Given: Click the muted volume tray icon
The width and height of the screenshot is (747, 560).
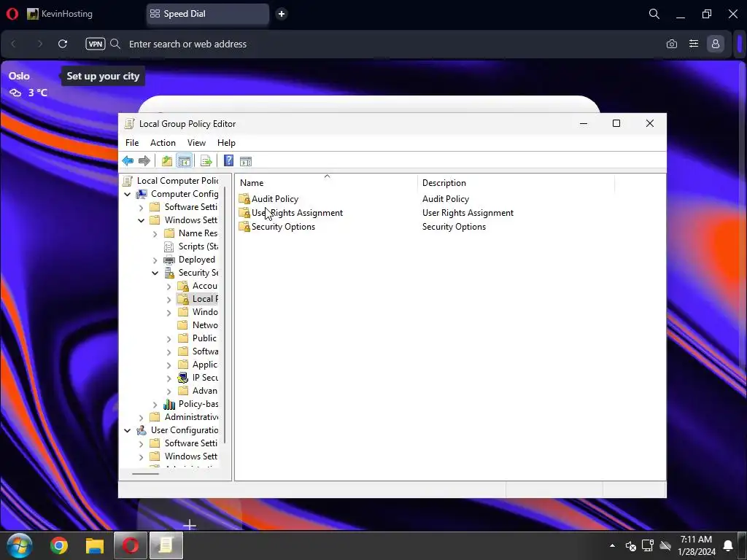Looking at the screenshot, I should (630, 545).
